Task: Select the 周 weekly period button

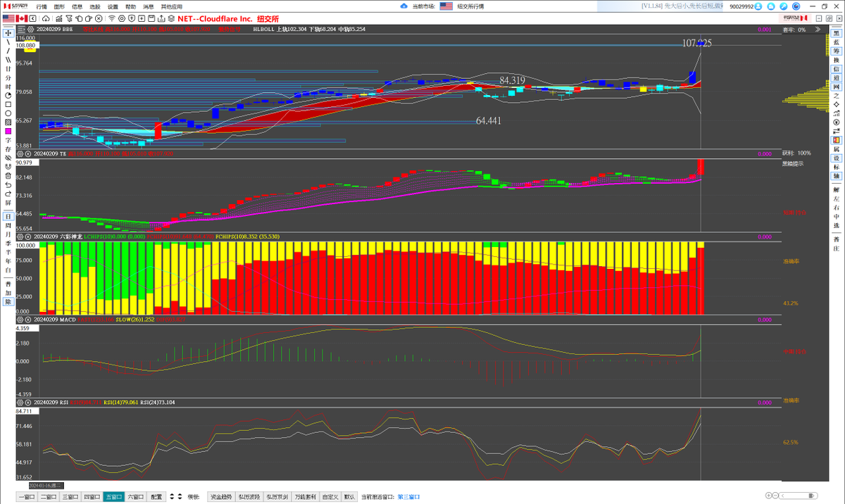Action: point(8,225)
